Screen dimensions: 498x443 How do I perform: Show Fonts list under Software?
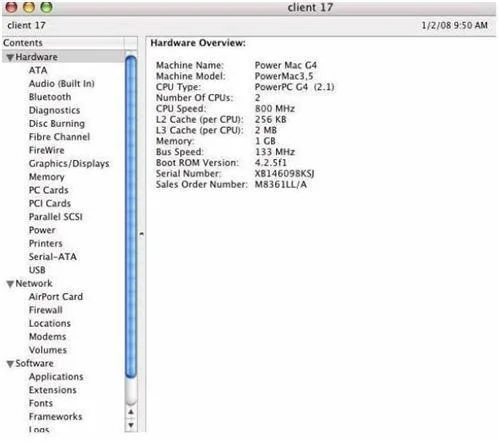41,403
